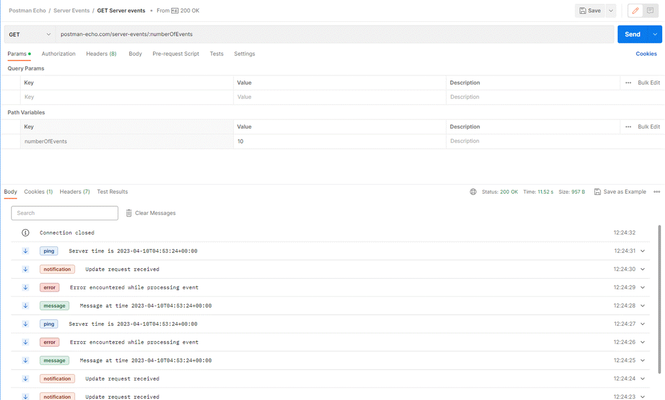Expand the 12:24:28 message row
The height and width of the screenshot is (400, 665).
(643, 306)
